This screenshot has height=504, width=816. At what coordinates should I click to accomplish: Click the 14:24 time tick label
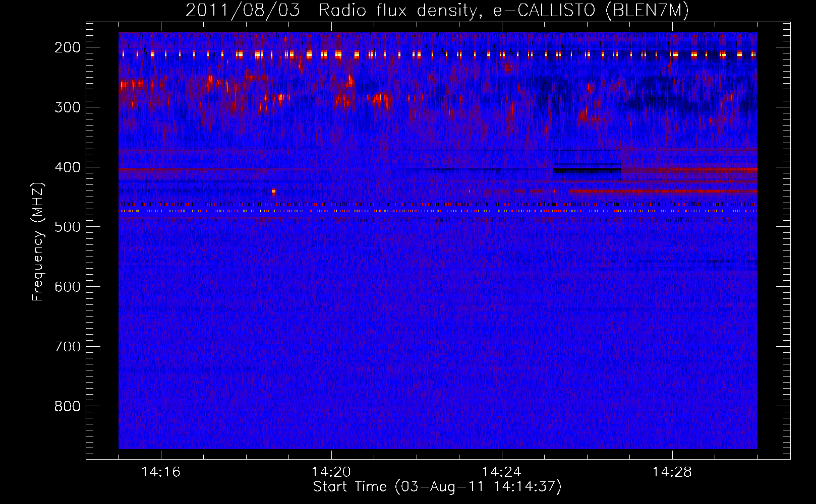(x=502, y=472)
